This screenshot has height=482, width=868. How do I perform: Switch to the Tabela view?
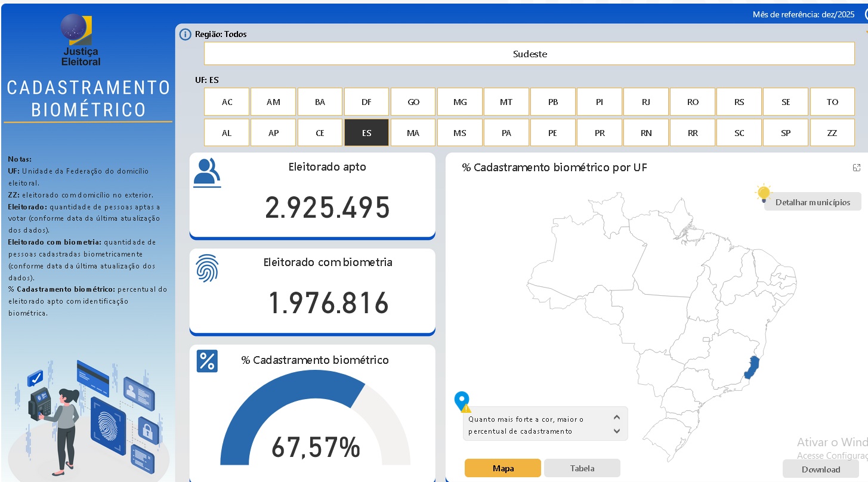tap(582, 468)
